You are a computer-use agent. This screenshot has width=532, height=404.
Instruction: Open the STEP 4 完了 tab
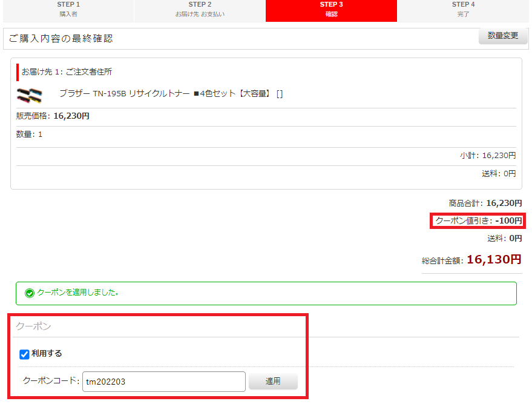pyautogui.click(x=463, y=11)
